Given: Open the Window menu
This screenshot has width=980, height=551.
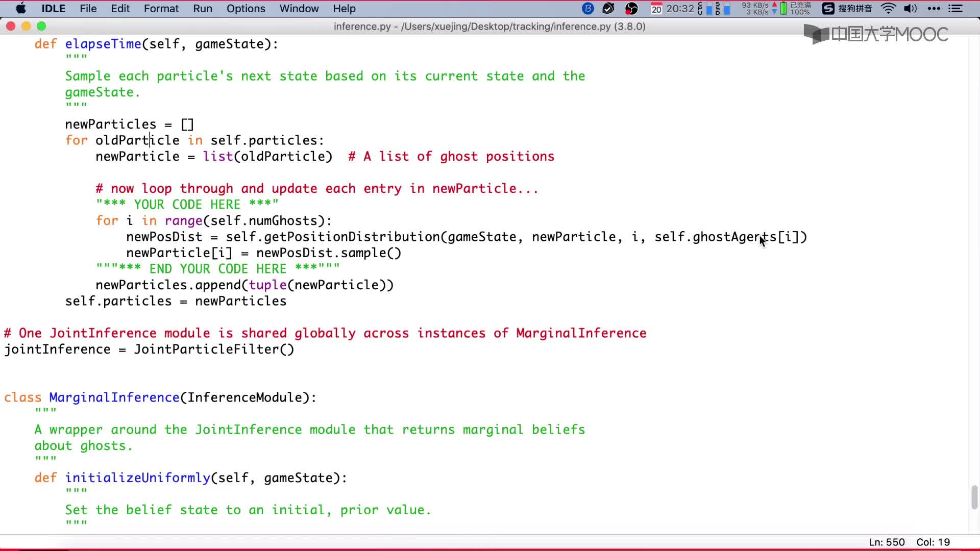Looking at the screenshot, I should (299, 9).
